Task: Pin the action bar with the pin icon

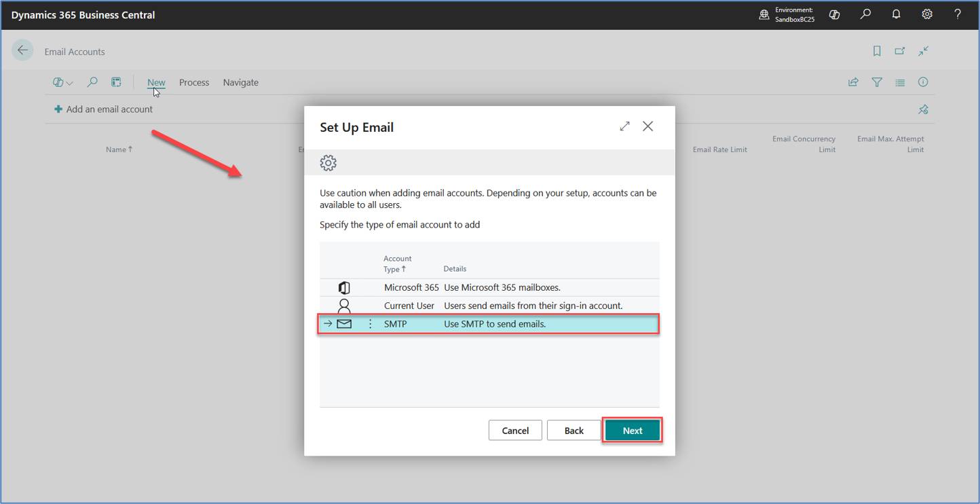Action: tap(923, 109)
